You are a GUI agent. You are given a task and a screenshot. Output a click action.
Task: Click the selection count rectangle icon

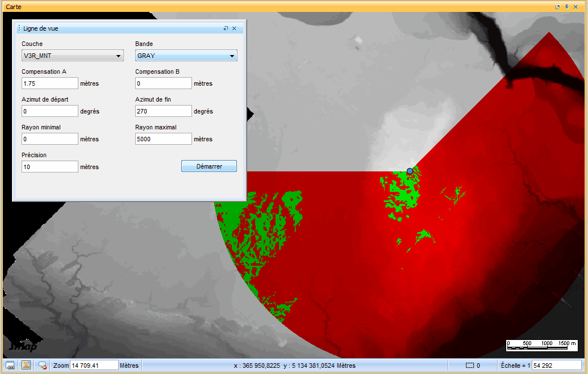coord(469,365)
